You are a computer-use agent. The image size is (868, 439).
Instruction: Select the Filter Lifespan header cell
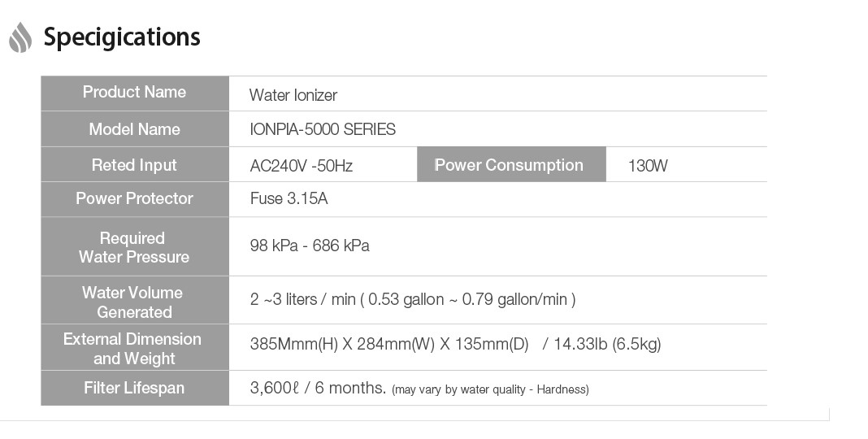pos(135,388)
